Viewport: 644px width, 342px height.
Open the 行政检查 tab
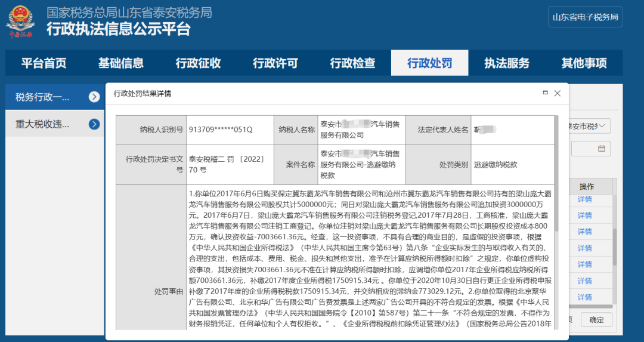point(352,63)
